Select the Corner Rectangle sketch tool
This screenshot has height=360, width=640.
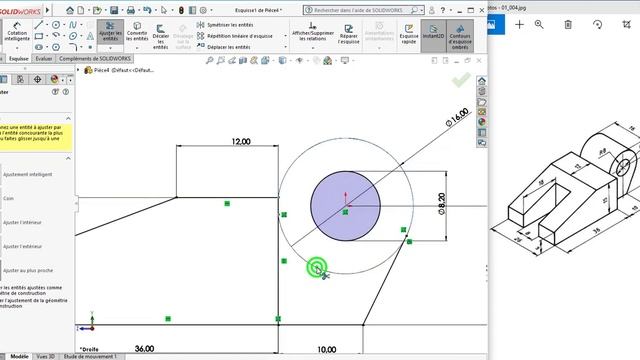point(39,36)
